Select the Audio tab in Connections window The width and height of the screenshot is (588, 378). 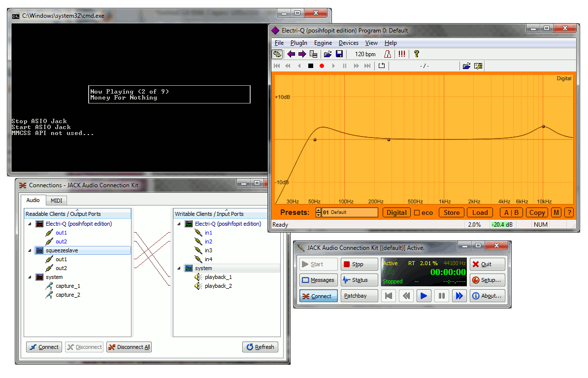33,201
